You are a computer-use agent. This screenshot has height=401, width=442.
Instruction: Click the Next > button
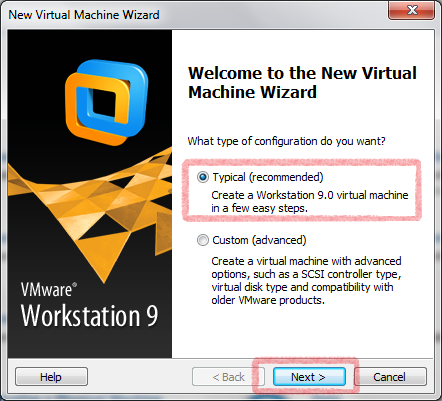[x=309, y=377]
